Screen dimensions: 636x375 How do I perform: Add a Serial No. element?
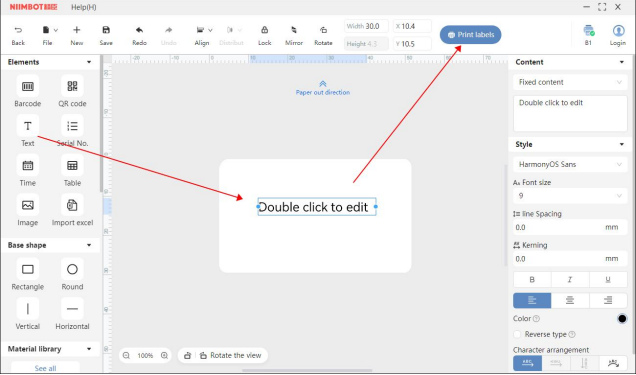(x=72, y=126)
